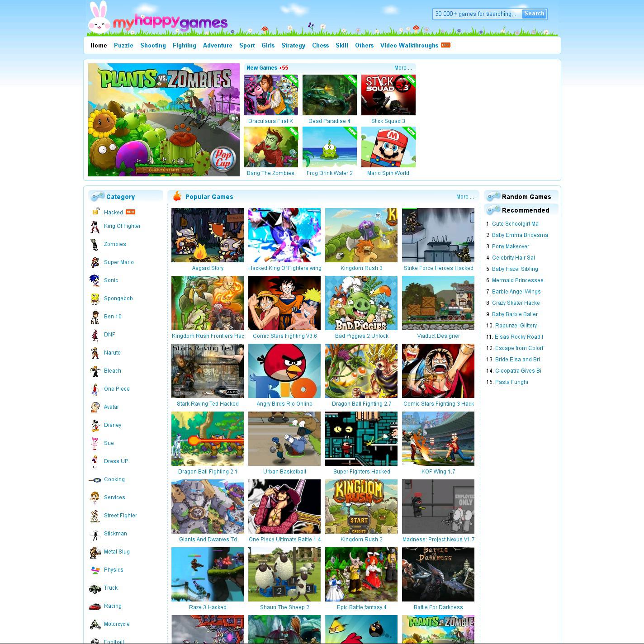The width and height of the screenshot is (644, 644).
Task: Open the Adventure menu item
Action: 218,45
